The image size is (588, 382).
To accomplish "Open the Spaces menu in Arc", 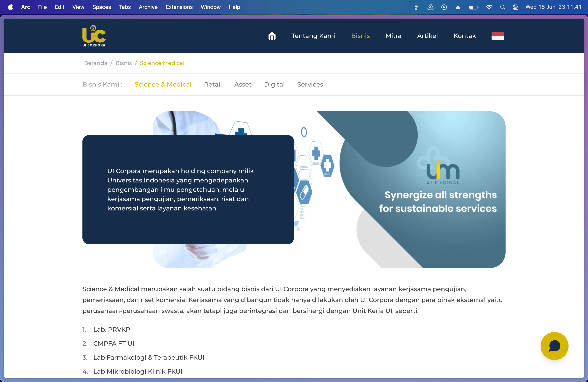I will 101,7.
